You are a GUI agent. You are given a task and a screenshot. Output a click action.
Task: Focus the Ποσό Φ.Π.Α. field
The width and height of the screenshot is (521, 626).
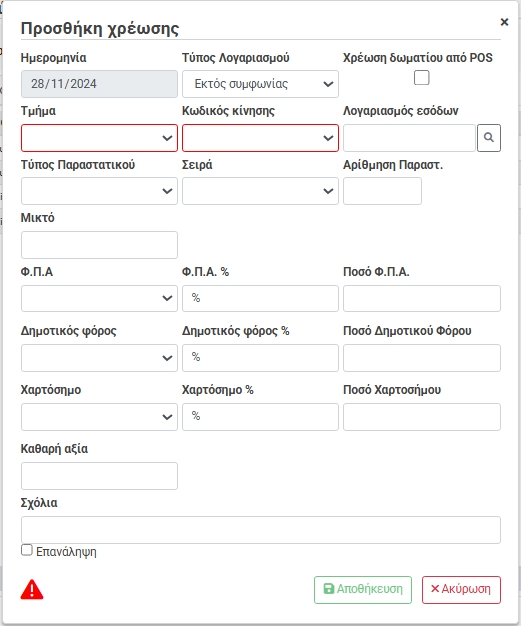[x=422, y=298]
